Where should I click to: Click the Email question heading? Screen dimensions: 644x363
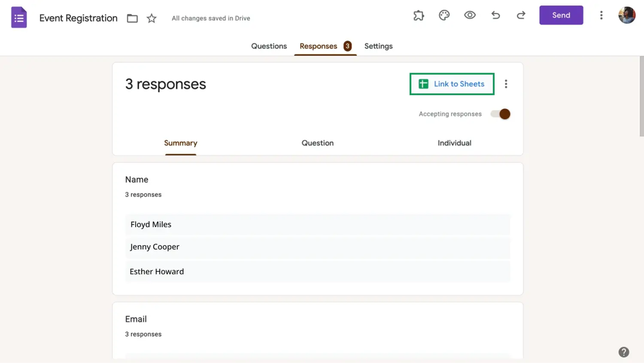pos(136,319)
